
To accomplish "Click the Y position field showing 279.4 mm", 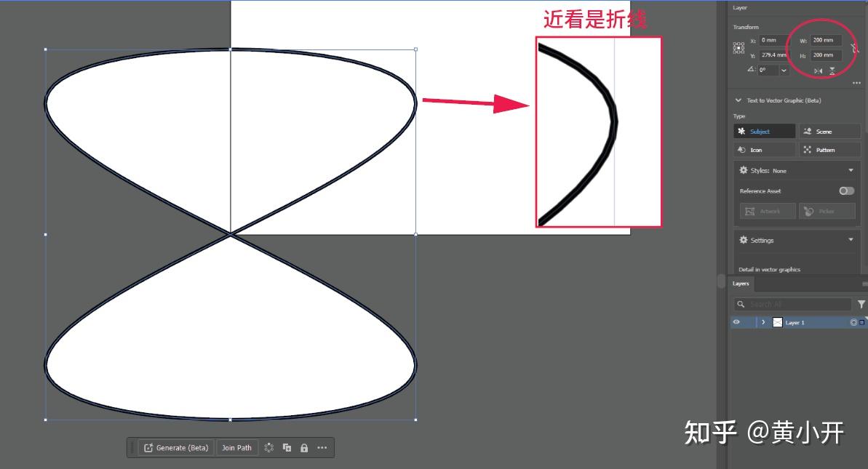I will point(773,55).
